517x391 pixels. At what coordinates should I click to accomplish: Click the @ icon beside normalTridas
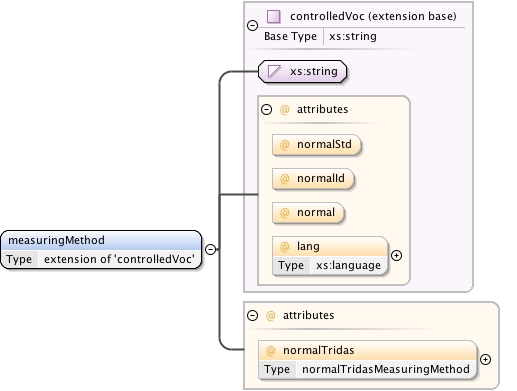270,351
